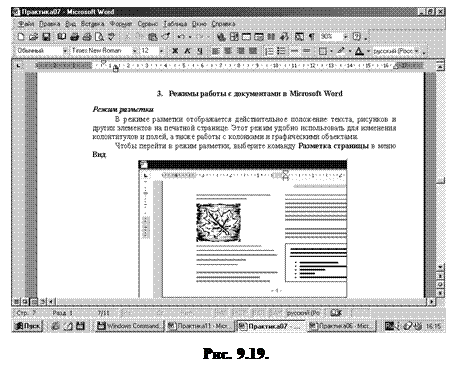This screenshot has width=474, height=369.
Task: Click the New blank document icon
Action: coord(21,37)
